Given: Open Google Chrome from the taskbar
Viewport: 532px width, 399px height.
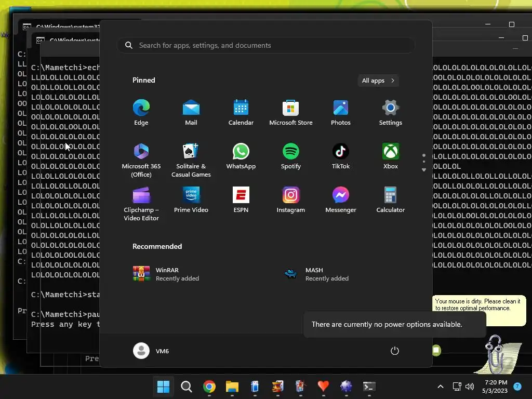Looking at the screenshot, I should 209,387.
